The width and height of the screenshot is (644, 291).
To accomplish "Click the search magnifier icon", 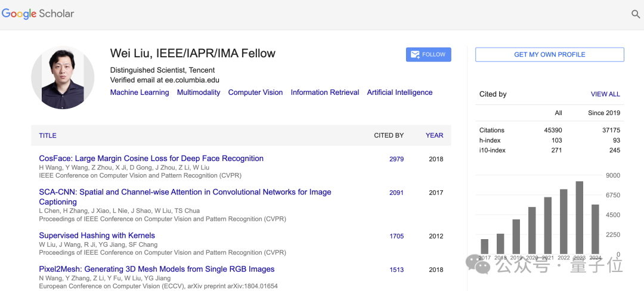I will (x=636, y=14).
